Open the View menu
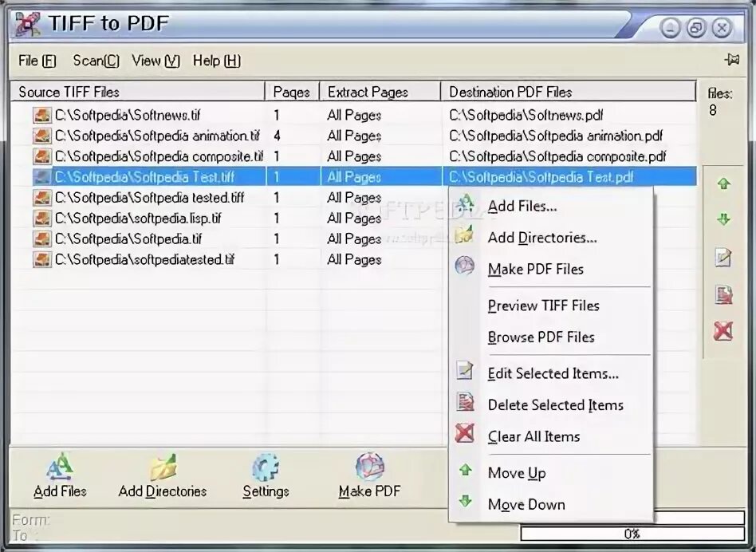 point(156,61)
